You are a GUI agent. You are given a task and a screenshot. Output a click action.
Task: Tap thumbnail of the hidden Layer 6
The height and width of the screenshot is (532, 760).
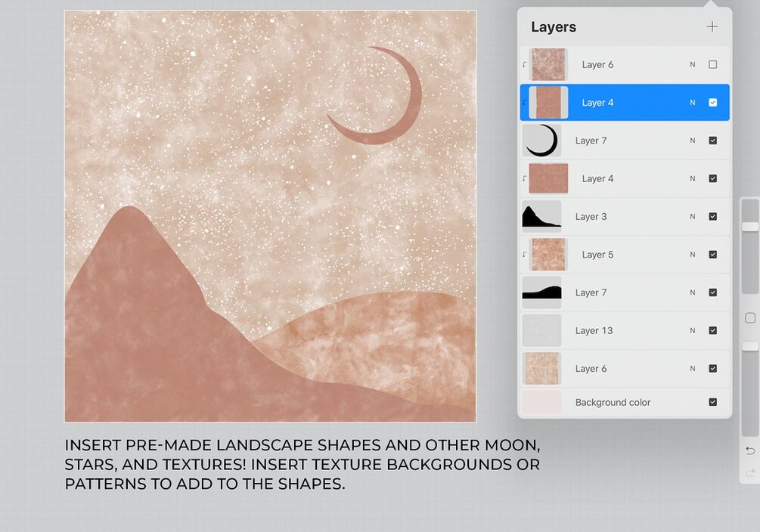click(548, 64)
